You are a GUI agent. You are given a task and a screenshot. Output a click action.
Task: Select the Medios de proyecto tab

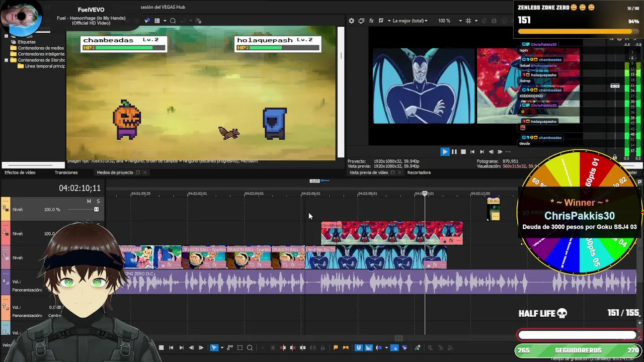click(x=115, y=172)
